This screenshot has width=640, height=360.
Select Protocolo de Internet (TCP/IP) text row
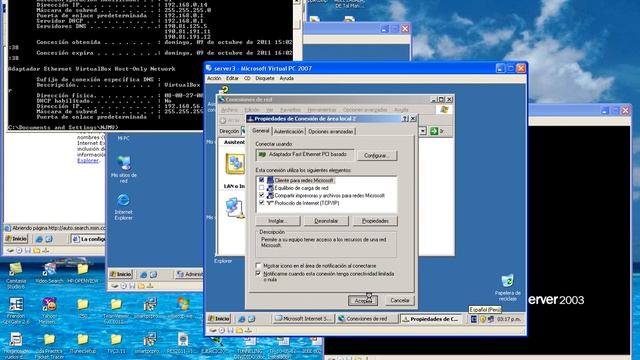click(307, 203)
